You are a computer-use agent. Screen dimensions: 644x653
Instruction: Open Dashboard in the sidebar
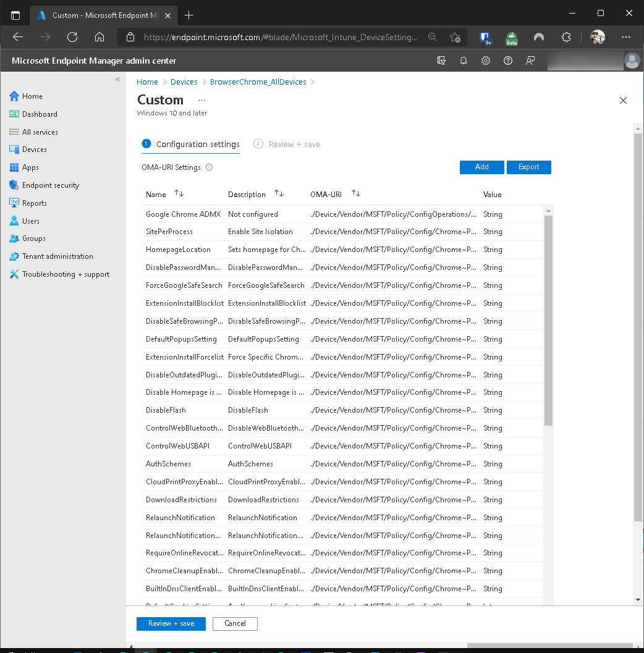tap(33, 114)
